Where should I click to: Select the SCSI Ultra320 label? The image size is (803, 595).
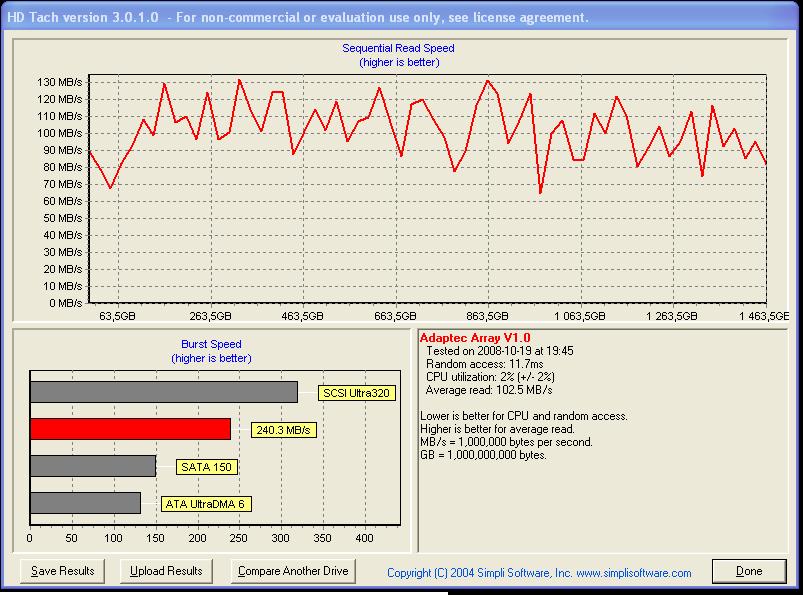[356, 393]
